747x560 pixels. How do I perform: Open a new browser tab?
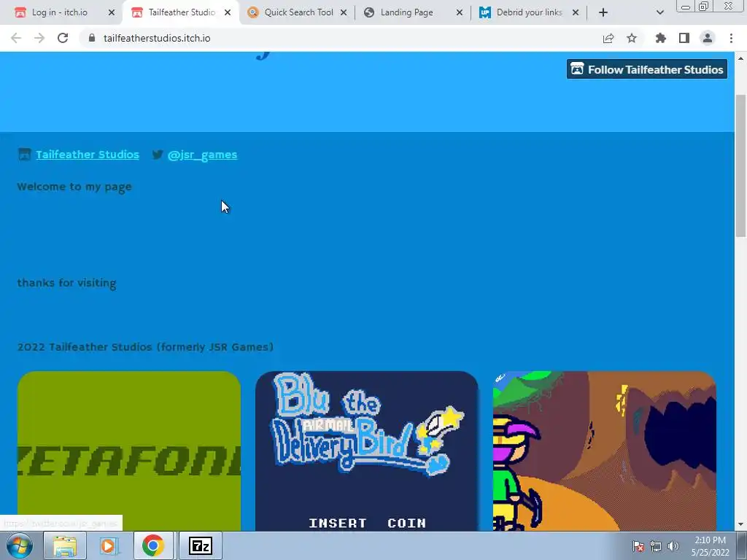tap(603, 12)
